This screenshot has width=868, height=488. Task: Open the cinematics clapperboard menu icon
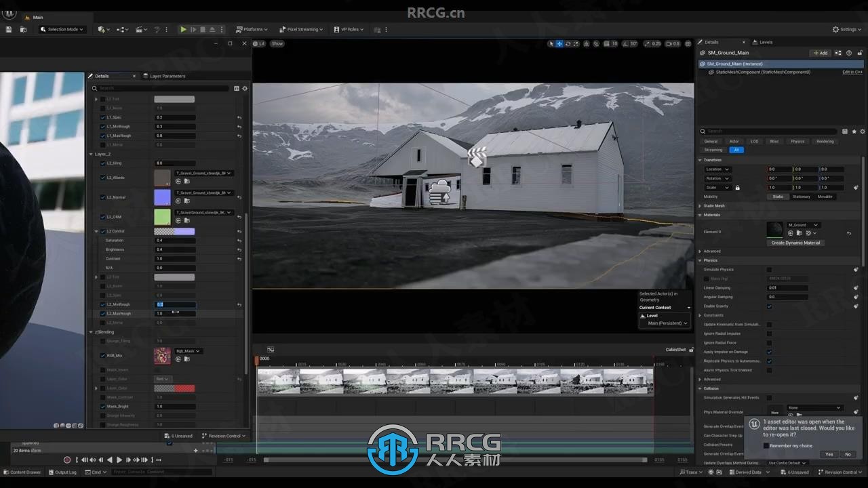pos(140,29)
